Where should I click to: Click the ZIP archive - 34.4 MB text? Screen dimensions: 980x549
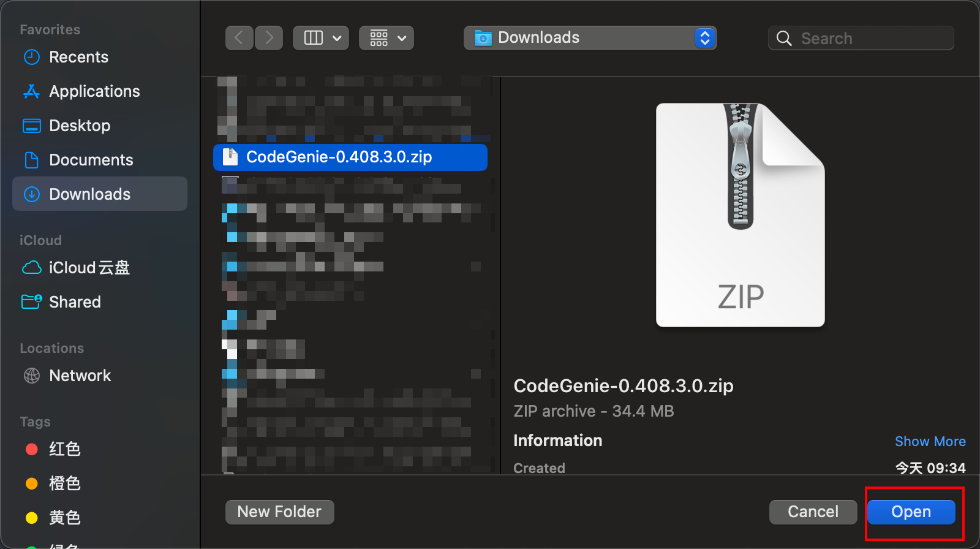[x=594, y=411]
